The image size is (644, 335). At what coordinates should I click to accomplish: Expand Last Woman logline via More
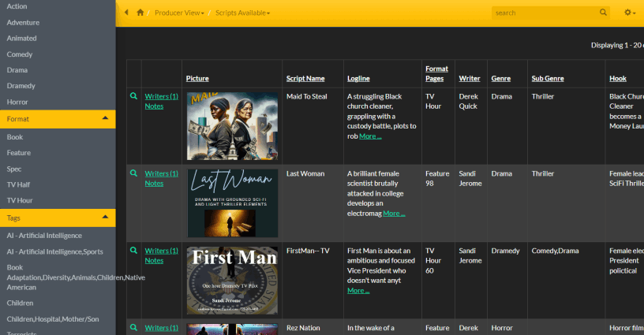[394, 214]
